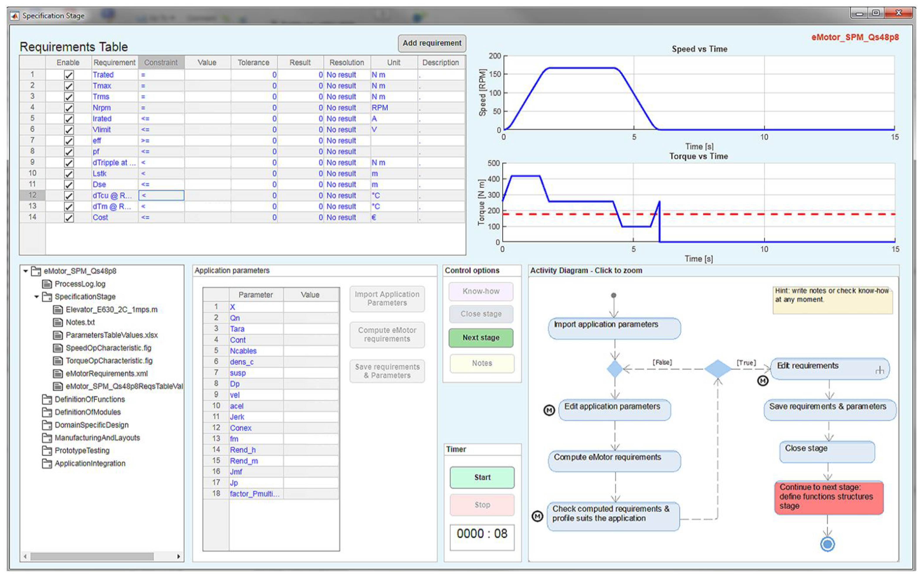Collapse the eMotor_SPM_Qs48p8 root tree node

[26, 271]
